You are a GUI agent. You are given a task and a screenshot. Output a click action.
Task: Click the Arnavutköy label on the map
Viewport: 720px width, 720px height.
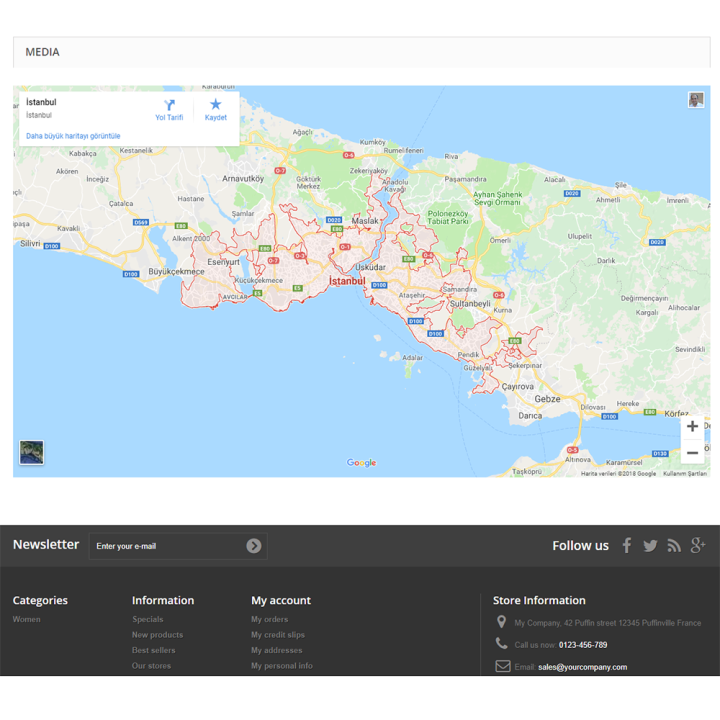[x=243, y=179]
